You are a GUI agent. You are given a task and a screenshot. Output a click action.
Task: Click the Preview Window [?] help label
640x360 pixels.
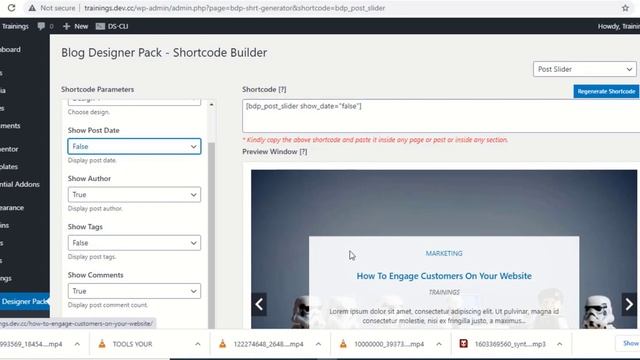(x=275, y=151)
